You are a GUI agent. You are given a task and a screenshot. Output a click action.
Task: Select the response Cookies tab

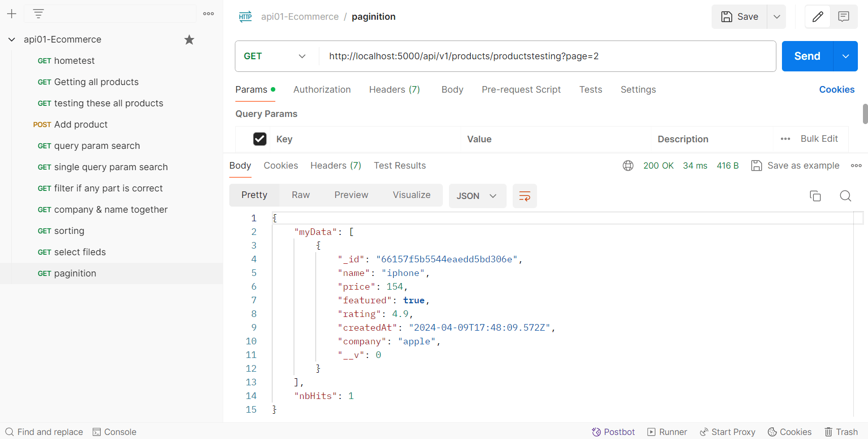coord(281,166)
